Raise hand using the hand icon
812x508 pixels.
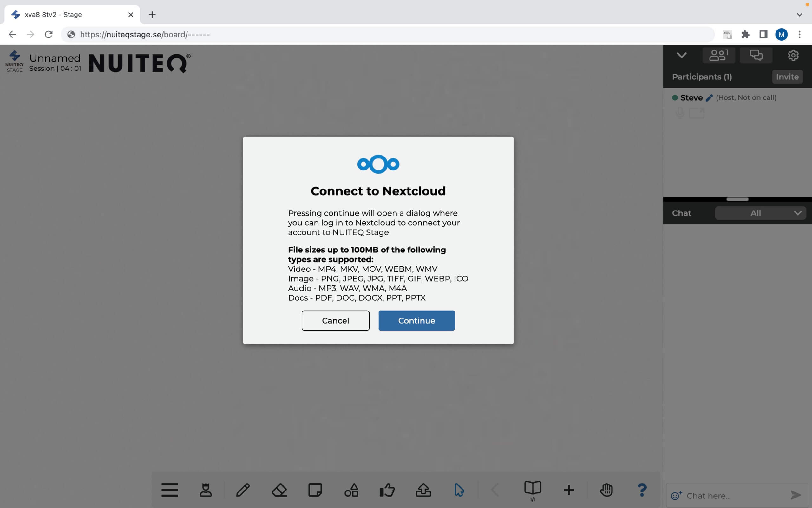606,490
